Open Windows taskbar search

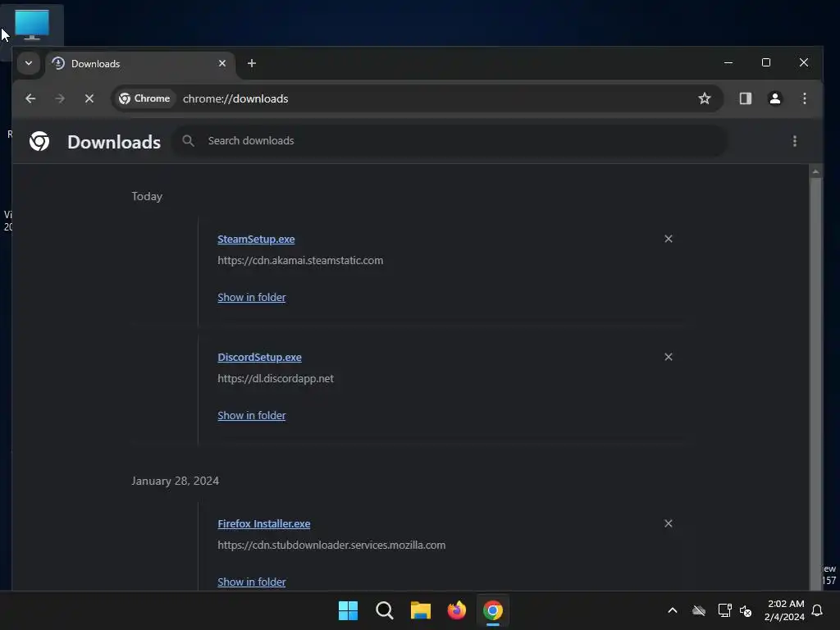coord(384,610)
